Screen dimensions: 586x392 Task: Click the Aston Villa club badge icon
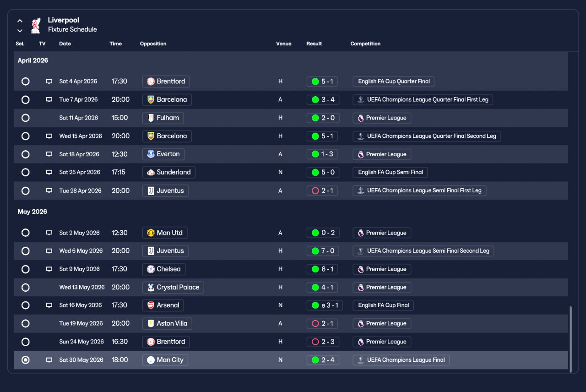coord(151,323)
